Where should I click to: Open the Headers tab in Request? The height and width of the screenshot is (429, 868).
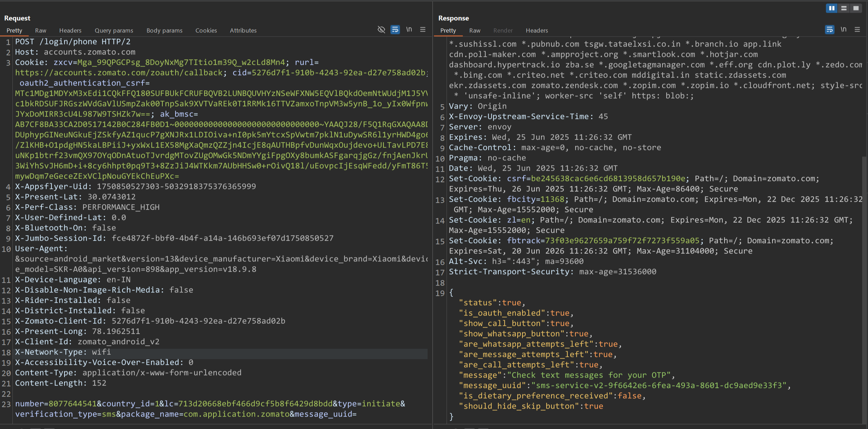pos(70,30)
